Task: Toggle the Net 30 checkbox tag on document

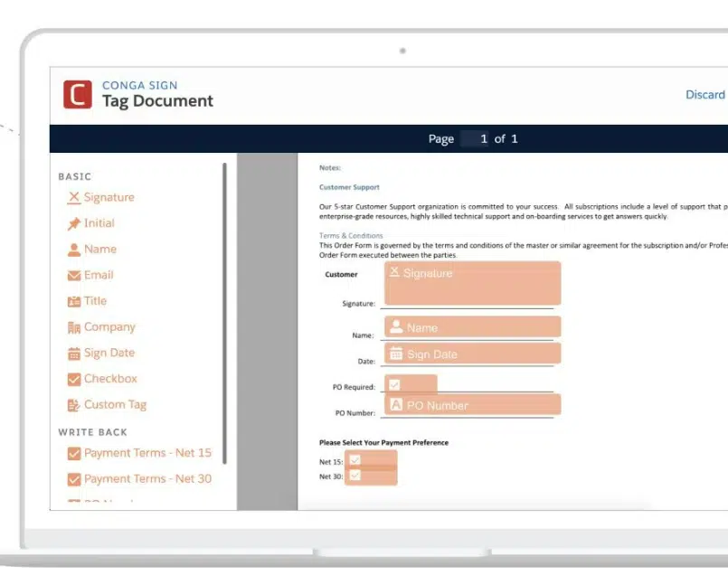Action: point(355,475)
